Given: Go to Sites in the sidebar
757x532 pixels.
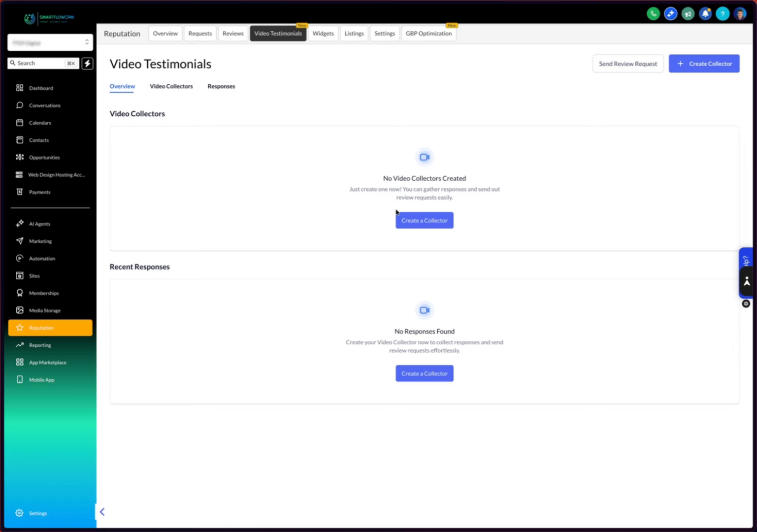Looking at the screenshot, I should (x=50, y=276).
